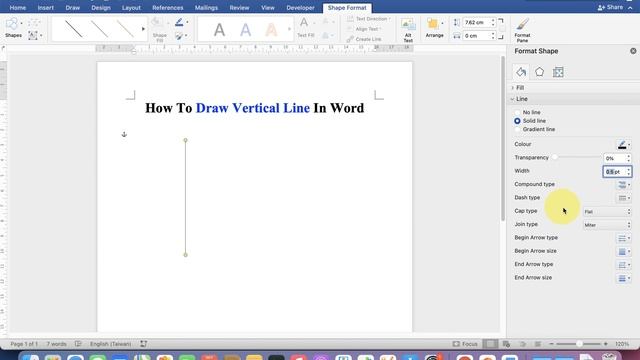The height and width of the screenshot is (360, 640).
Task: Click the zoom out minus icon
Action: (x=551, y=344)
